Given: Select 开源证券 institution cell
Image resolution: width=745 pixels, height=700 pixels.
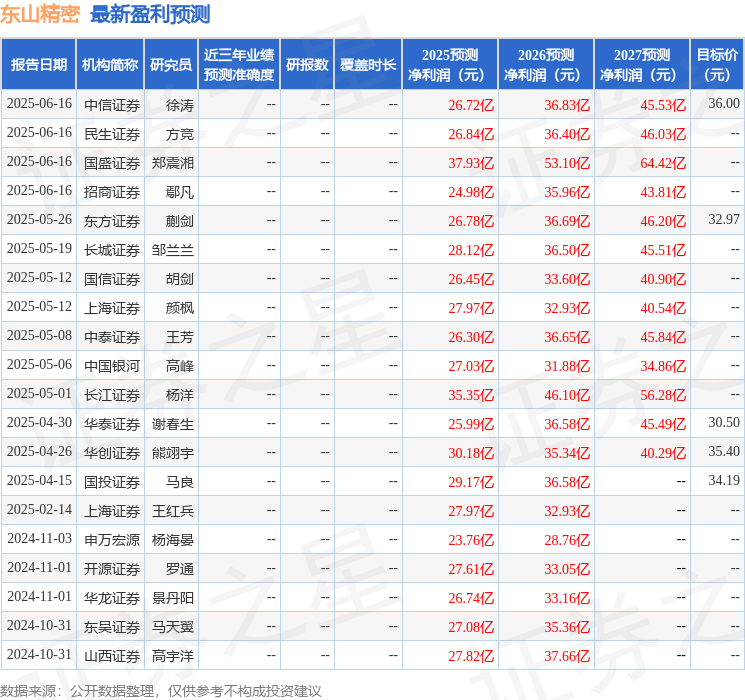Looking at the screenshot, I should click(x=112, y=569).
